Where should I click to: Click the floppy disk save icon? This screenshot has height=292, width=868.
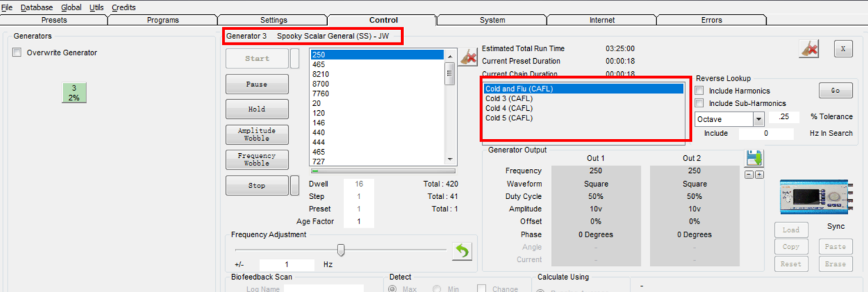[x=754, y=159]
